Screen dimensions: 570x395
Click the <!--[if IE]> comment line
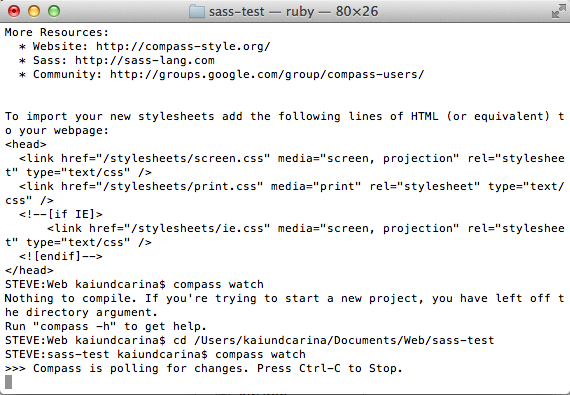[61, 214]
